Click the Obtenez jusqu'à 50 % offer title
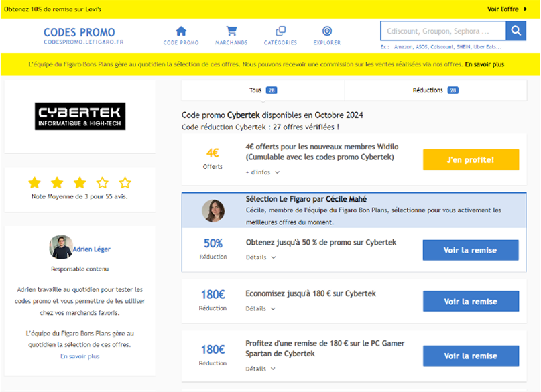This screenshot has height=392, width=541. 321,243
